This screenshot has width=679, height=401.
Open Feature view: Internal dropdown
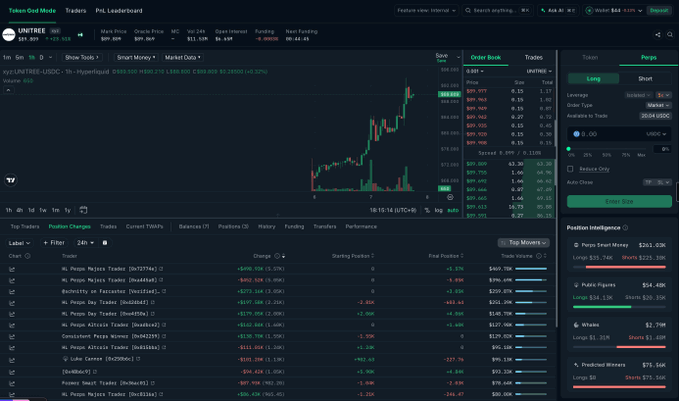click(x=427, y=10)
